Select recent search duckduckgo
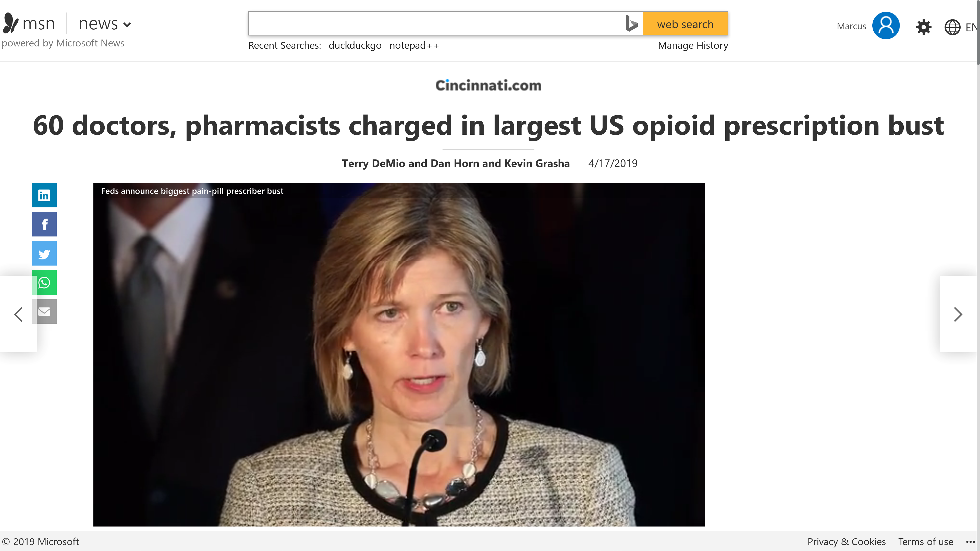 355,46
